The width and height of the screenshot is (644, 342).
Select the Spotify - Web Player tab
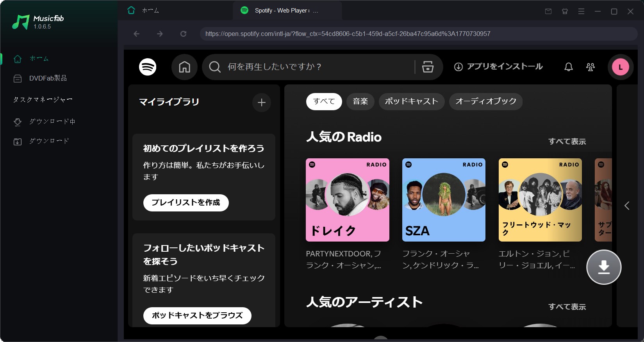[287, 11]
